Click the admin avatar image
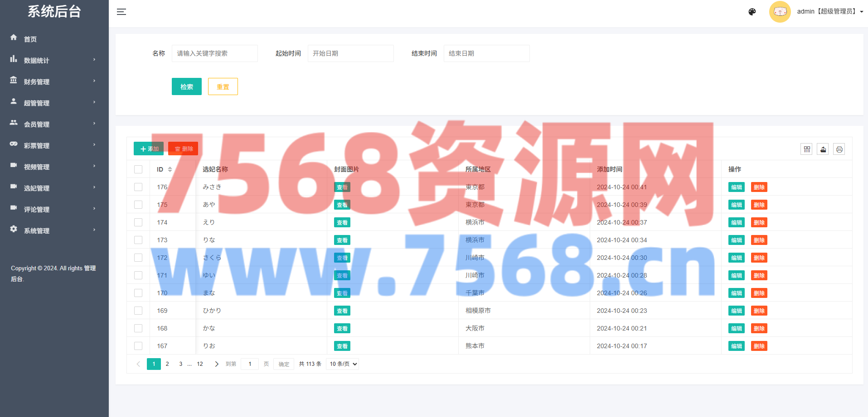Viewport: 868px width, 417px height. (x=780, y=12)
